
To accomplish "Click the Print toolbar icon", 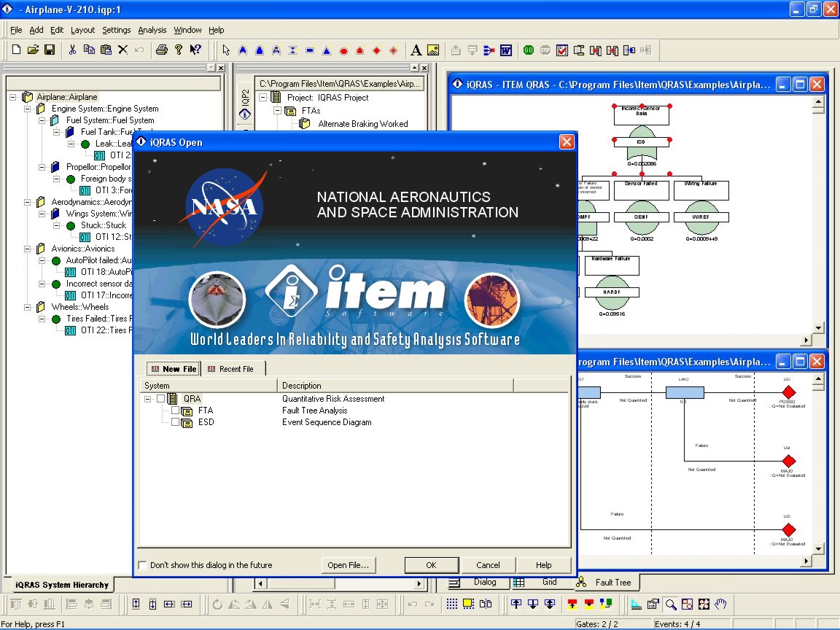I will (x=162, y=50).
